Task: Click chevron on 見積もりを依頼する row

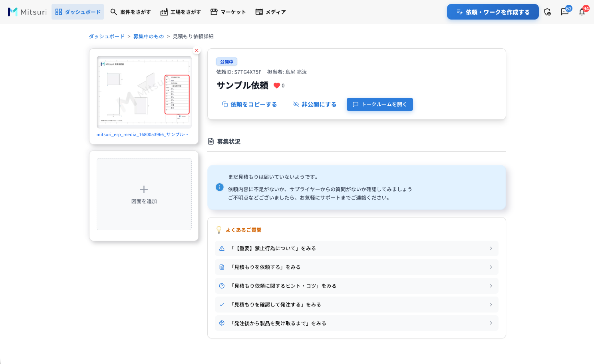Action: [x=491, y=267]
